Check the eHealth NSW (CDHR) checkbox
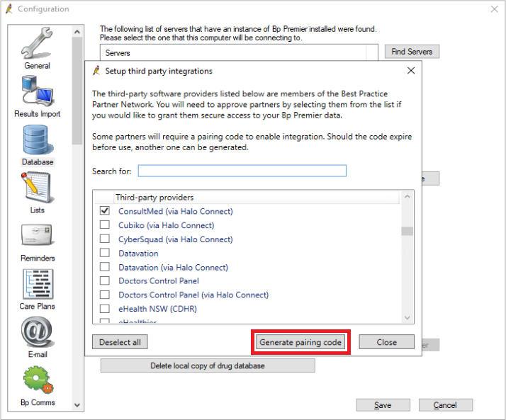The width and height of the screenshot is (506, 420). [105, 309]
